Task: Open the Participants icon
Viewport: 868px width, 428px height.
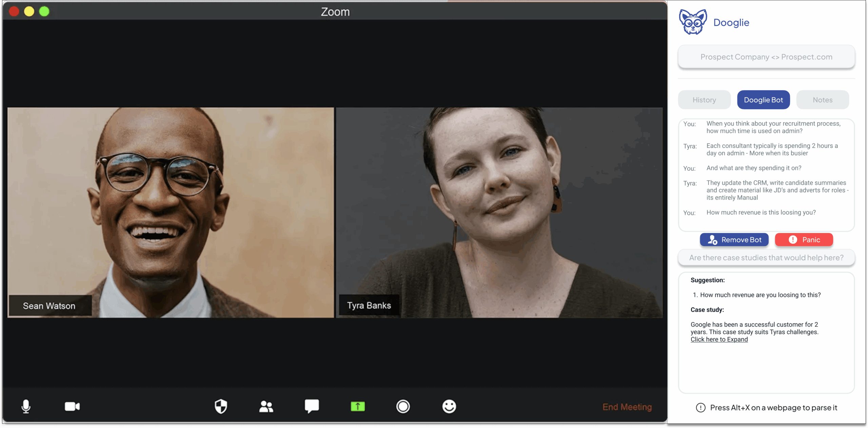Action: pyautogui.click(x=266, y=406)
